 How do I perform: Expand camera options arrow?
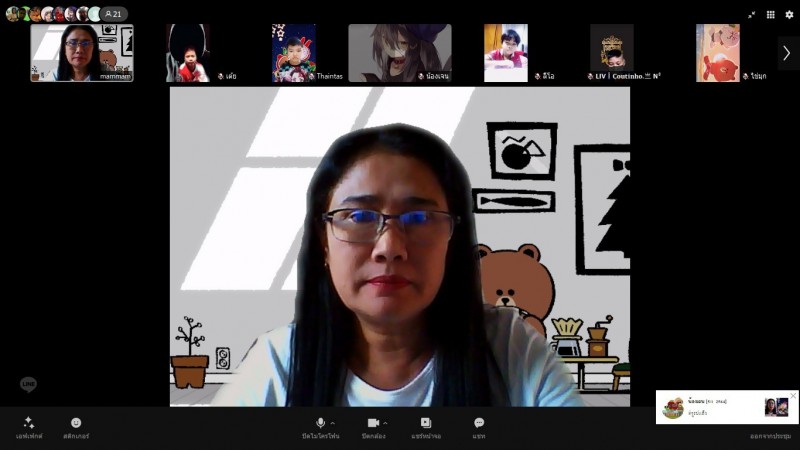(x=386, y=423)
